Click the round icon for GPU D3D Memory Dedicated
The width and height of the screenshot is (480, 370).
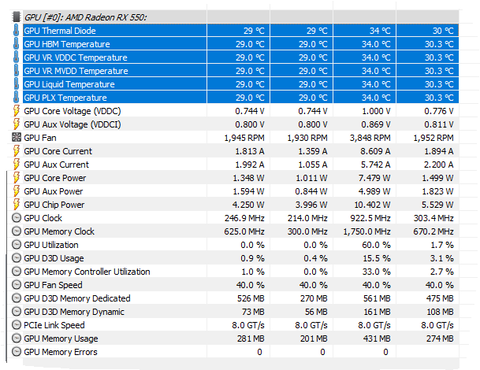[x=16, y=298]
